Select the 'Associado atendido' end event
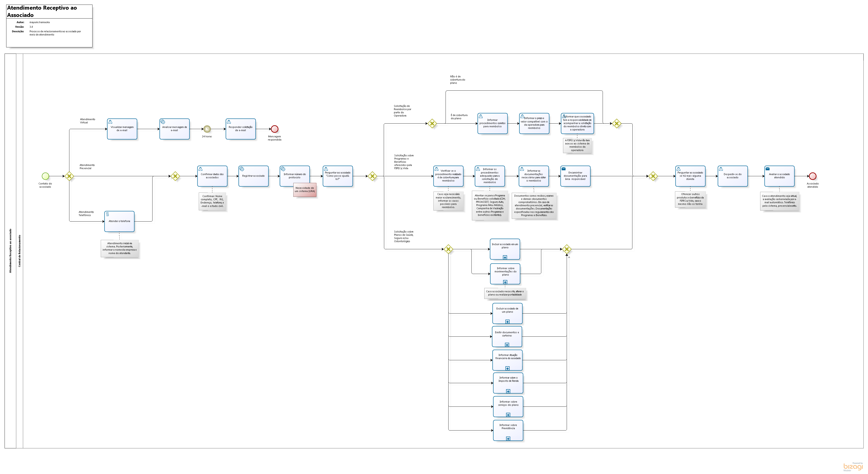This screenshot has height=474, width=868. [812, 176]
